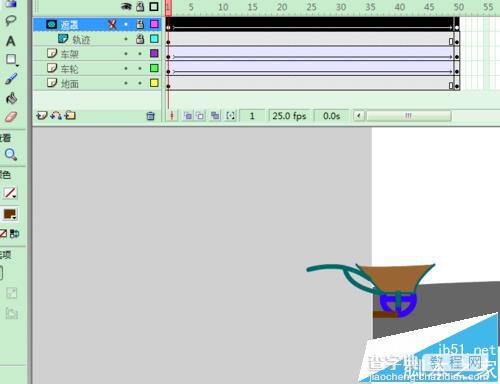The image size is (500, 384).
Task: Select the Zoom magnifier tool
Action: click(11, 154)
